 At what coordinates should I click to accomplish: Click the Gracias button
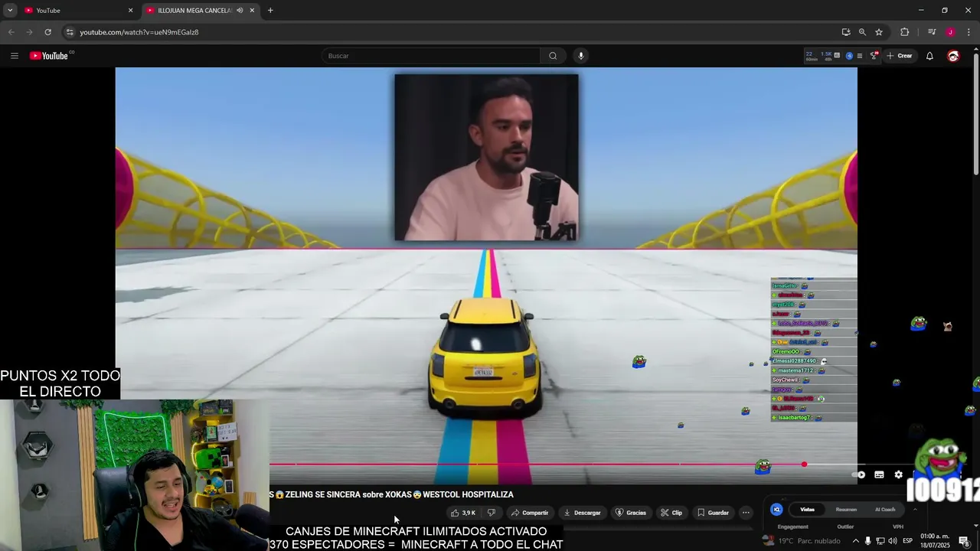[x=631, y=513]
